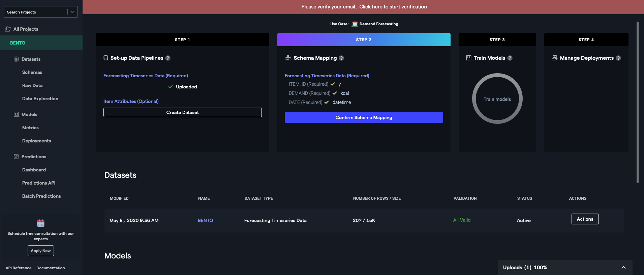Click the Models icon in sidebar
644x275 pixels.
click(x=16, y=114)
